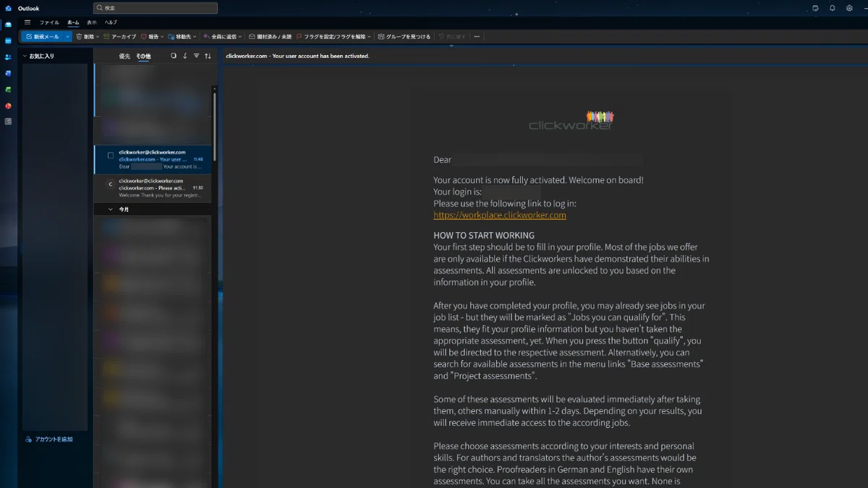The image size is (868, 488).
Task: Open the notifications bell
Action: click(x=833, y=8)
